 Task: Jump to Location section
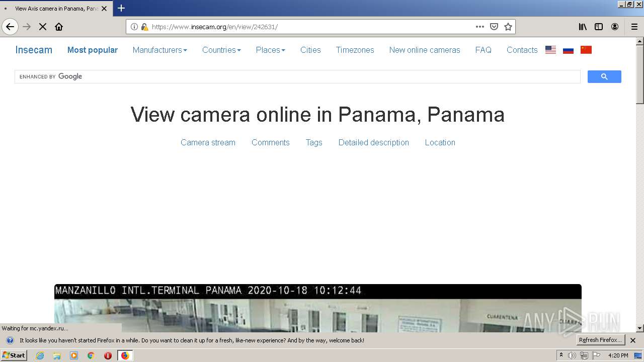(x=440, y=142)
